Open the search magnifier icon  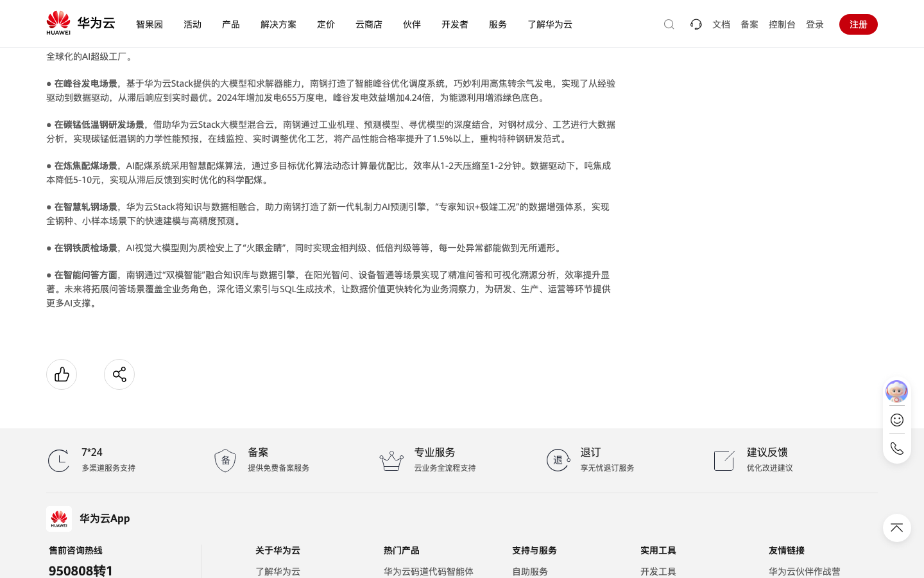point(669,24)
